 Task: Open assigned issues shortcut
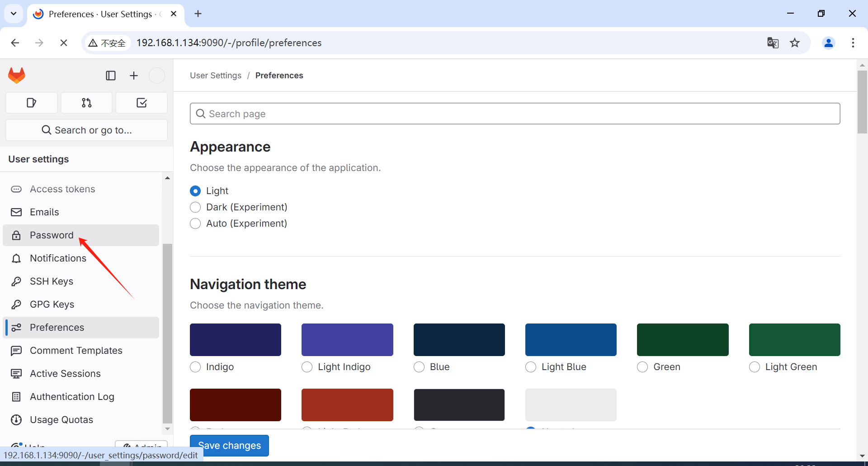pyautogui.click(x=32, y=103)
